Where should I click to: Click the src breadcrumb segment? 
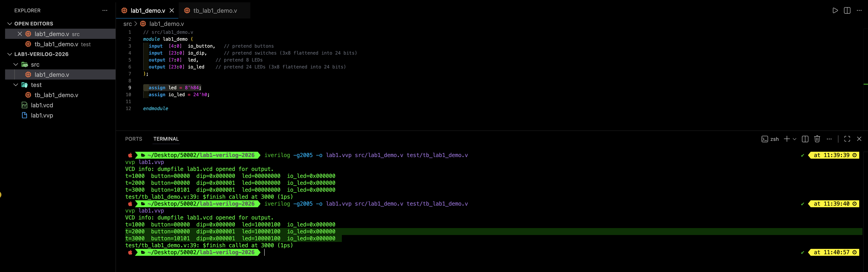click(x=127, y=24)
